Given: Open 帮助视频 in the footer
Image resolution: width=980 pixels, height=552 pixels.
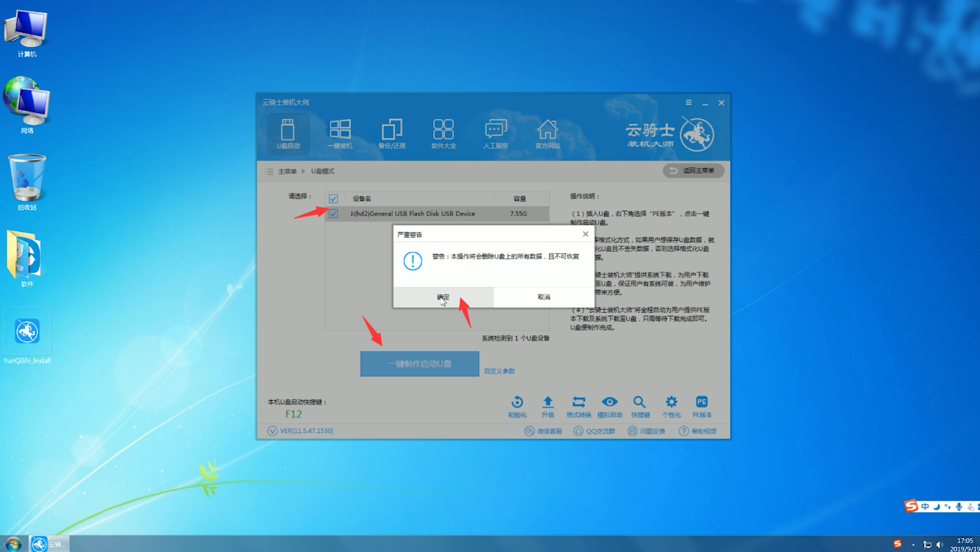Looking at the screenshot, I should pyautogui.click(x=697, y=431).
